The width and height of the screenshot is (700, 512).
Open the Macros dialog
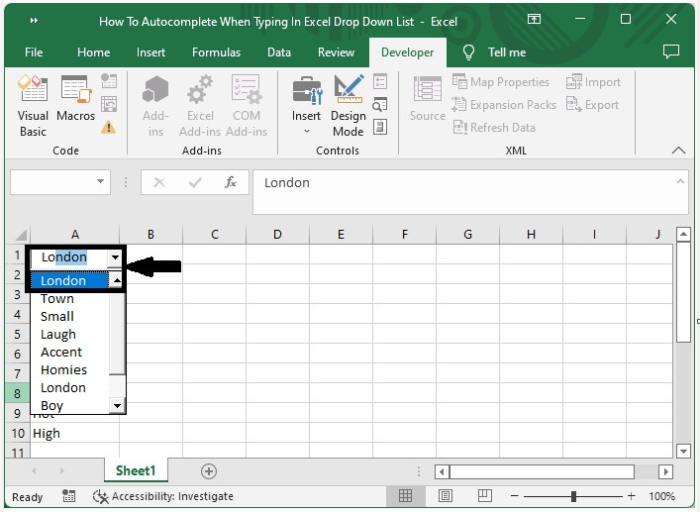75,98
